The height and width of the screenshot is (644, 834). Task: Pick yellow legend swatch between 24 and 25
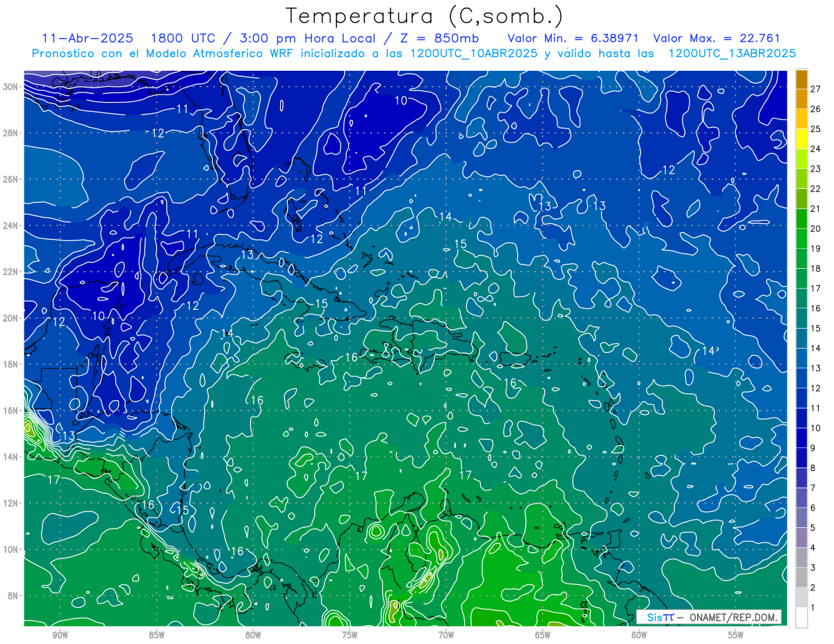pyautogui.click(x=801, y=139)
